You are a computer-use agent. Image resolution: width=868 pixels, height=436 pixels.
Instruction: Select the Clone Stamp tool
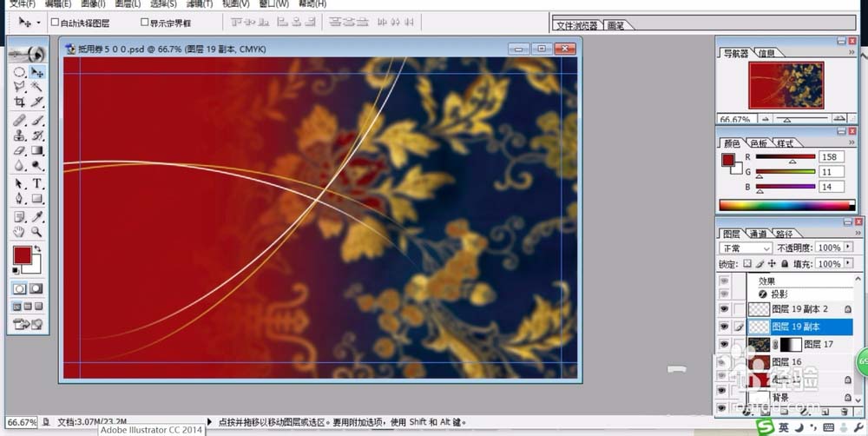click(x=19, y=135)
